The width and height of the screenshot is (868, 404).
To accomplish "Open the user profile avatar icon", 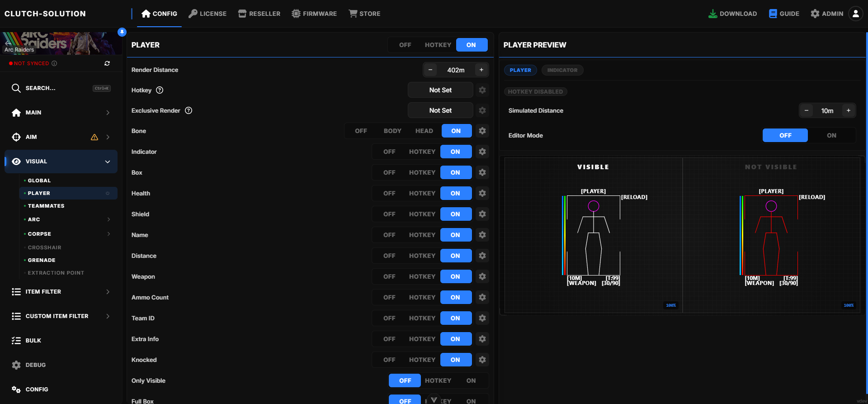I will (x=855, y=14).
